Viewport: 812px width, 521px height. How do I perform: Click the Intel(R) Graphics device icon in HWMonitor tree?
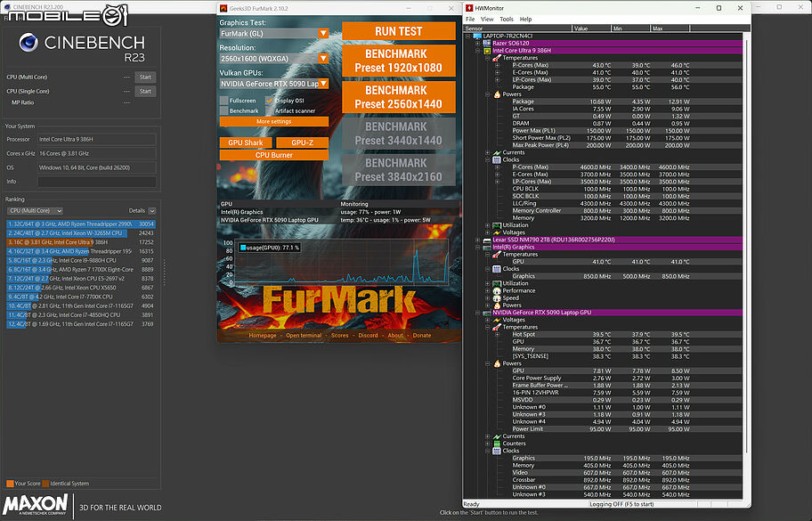point(487,247)
